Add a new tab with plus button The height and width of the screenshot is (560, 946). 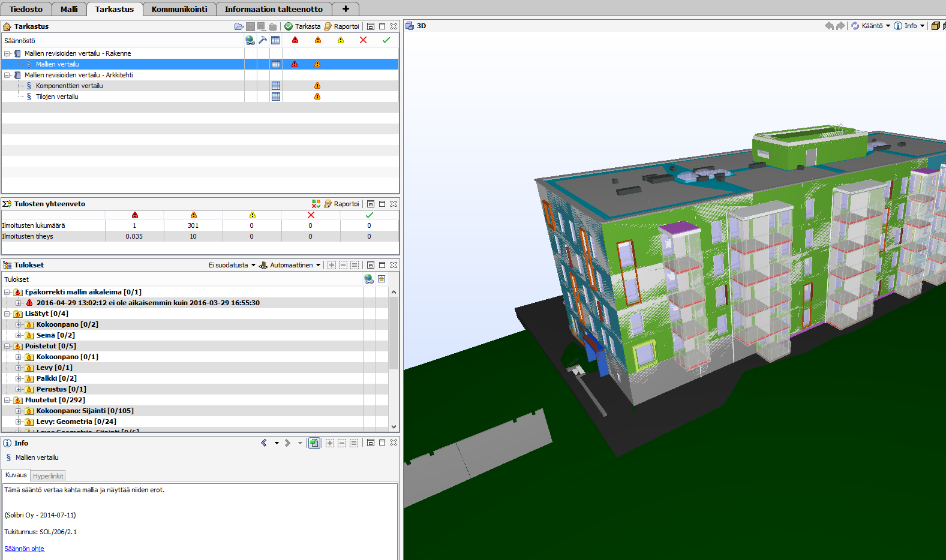click(346, 9)
